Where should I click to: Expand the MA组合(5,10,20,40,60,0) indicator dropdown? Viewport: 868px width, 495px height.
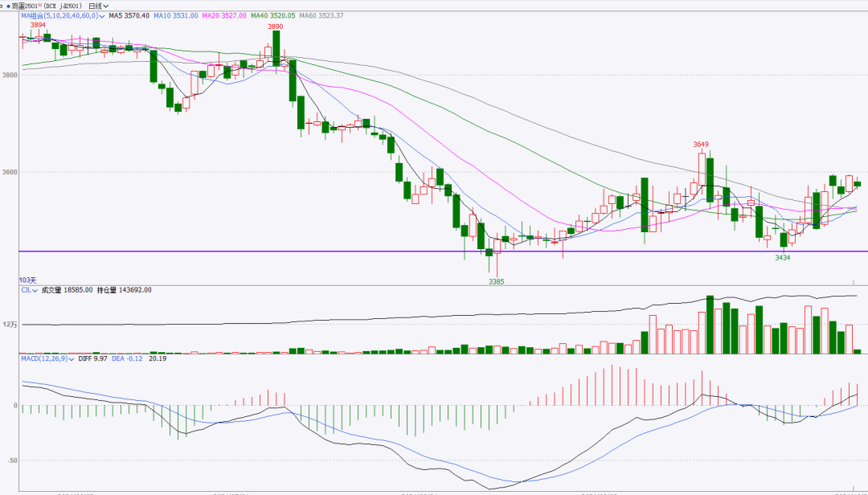coord(63,15)
